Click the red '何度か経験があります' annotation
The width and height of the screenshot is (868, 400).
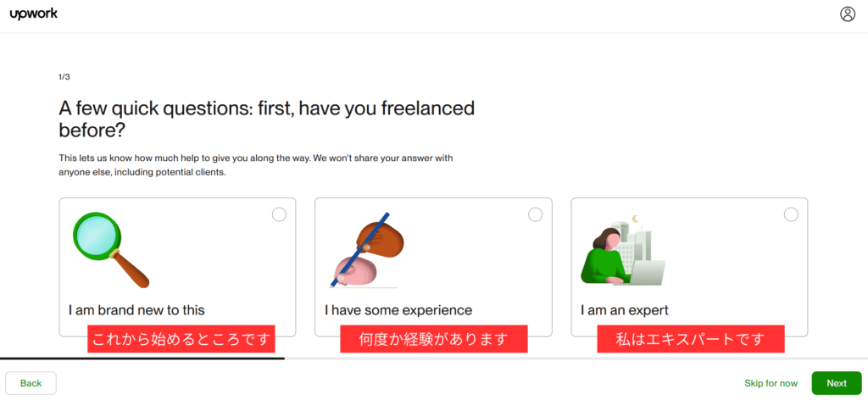433,339
